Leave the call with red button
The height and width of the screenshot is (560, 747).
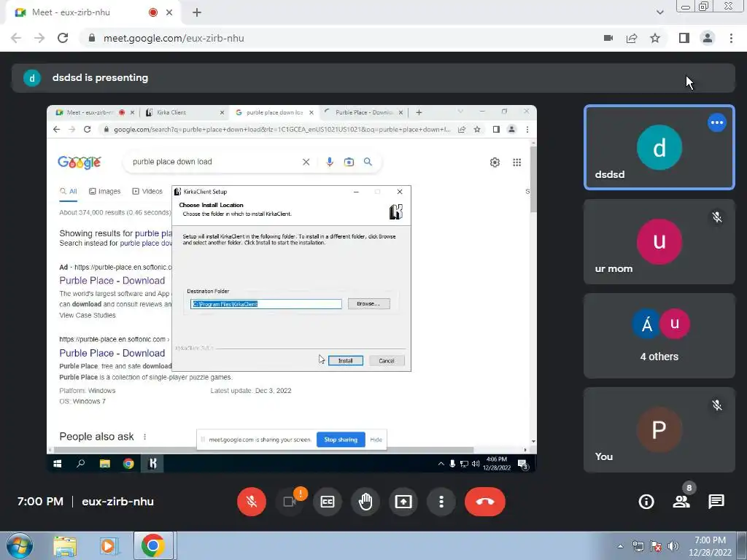[485, 502]
